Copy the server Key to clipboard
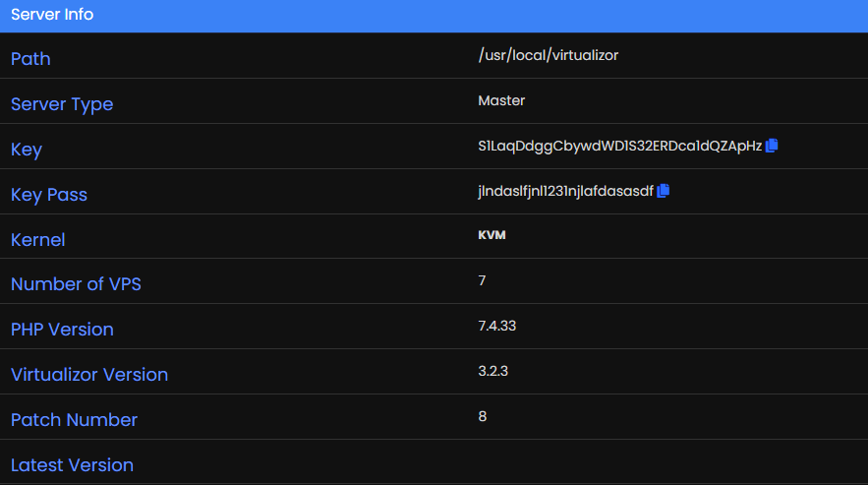Viewport: 868px width, 485px height. tap(772, 146)
